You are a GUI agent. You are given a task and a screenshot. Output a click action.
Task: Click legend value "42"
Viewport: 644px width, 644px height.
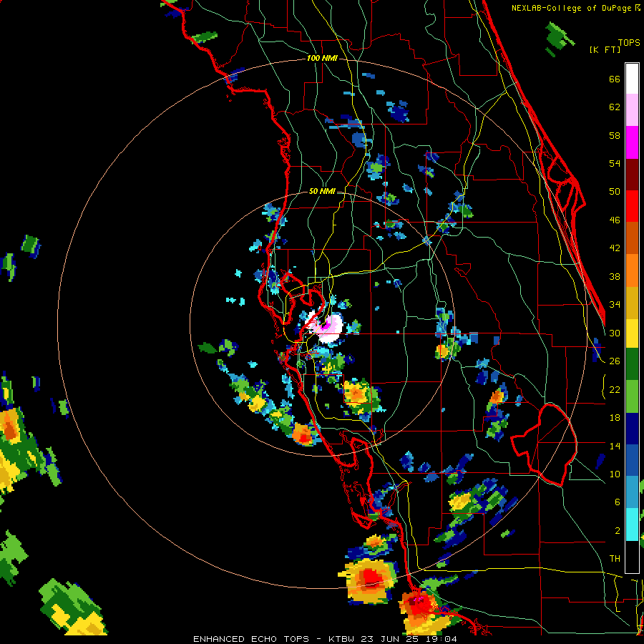coord(615,248)
